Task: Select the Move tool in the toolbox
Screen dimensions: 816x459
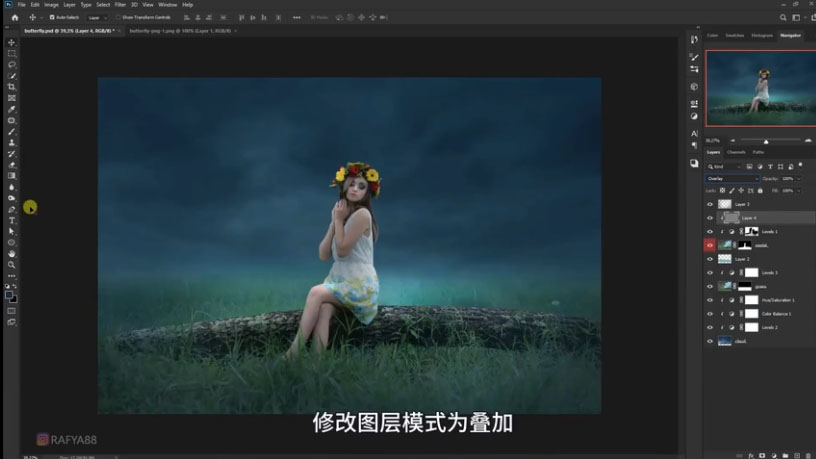Action: click(x=11, y=42)
